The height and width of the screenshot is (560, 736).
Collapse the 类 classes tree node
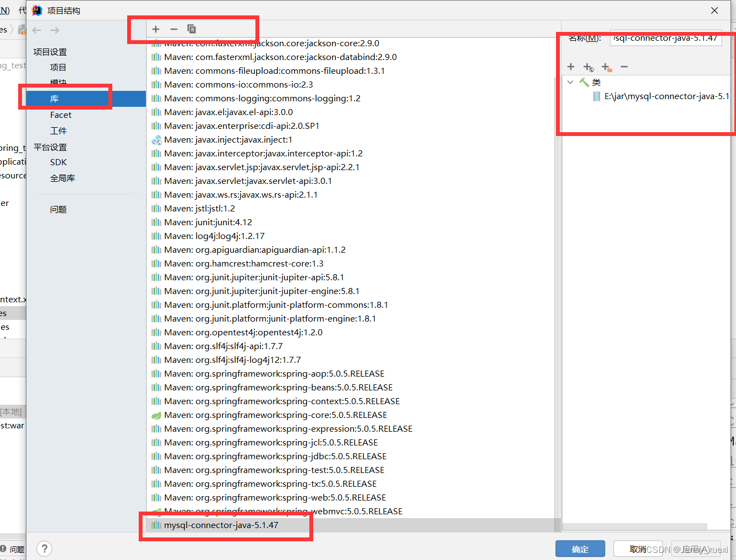(571, 82)
